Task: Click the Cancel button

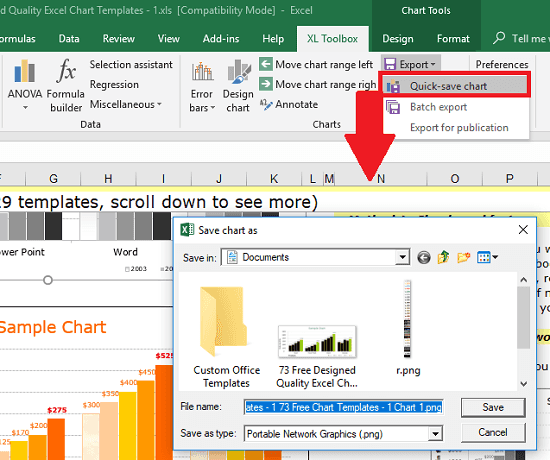Action: 493,432
